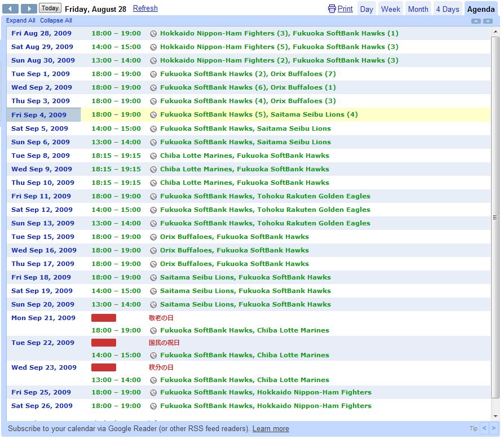Refresh the calendar

pos(145,8)
